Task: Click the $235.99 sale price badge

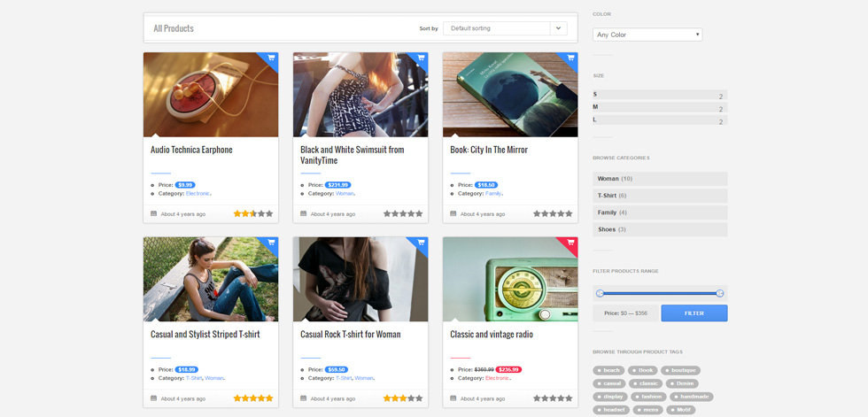Action: pos(508,369)
